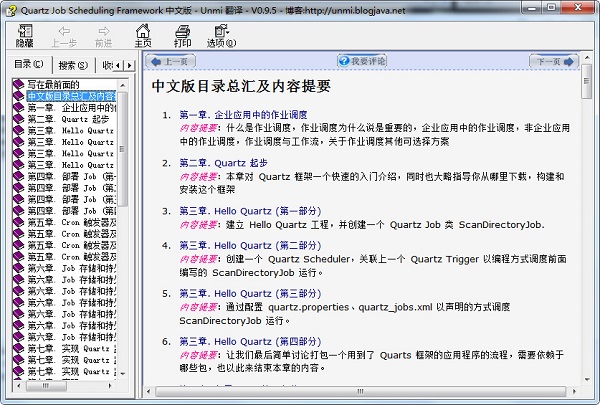Image resolution: width=600 pixels, height=405 pixels.
Task: Open link 第三章. Hello Quartz (第二部分)
Action: click(x=250, y=245)
